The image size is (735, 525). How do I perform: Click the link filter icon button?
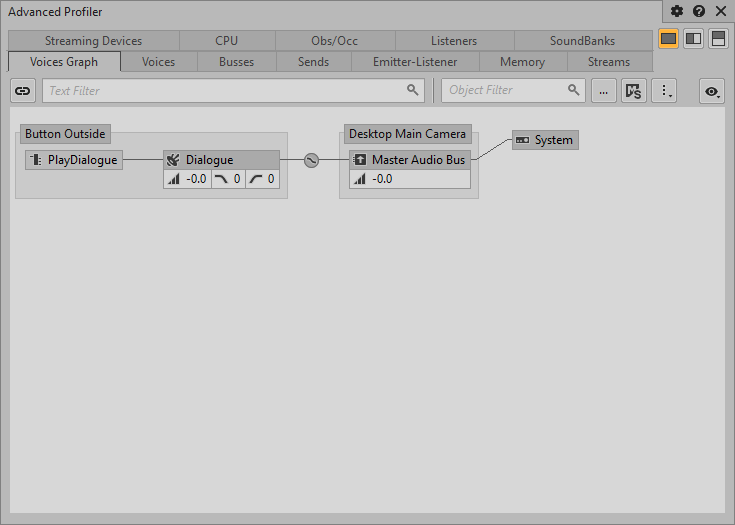[22, 91]
